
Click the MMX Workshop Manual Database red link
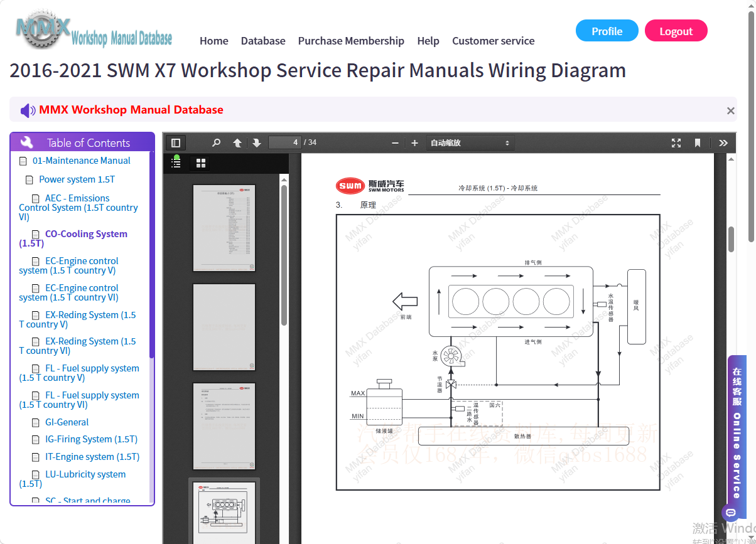131,110
